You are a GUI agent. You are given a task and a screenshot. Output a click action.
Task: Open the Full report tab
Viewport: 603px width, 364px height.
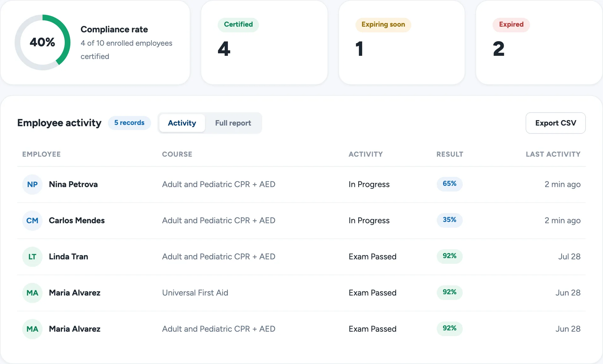(233, 123)
